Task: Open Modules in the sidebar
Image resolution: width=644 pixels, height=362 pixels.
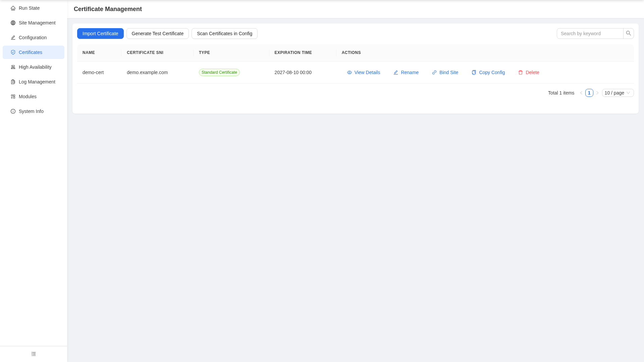Action: (x=34, y=97)
